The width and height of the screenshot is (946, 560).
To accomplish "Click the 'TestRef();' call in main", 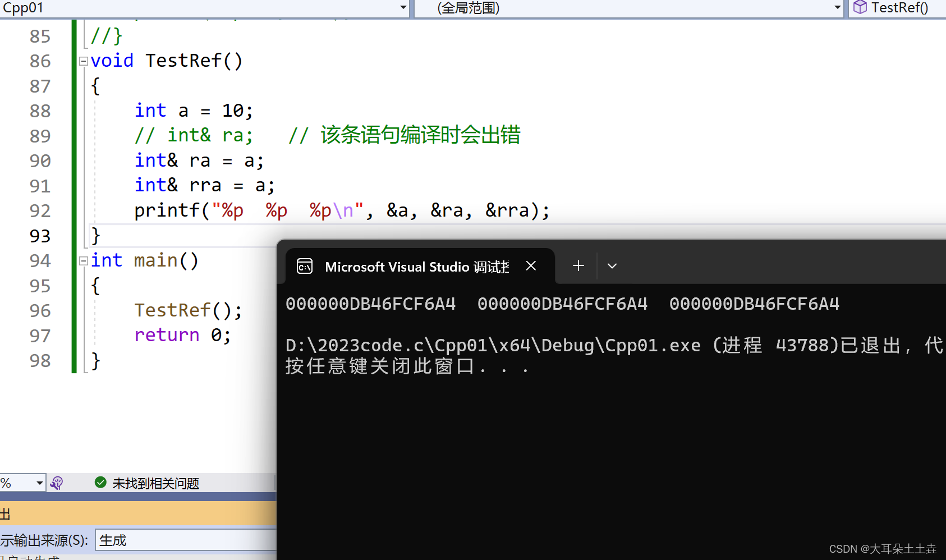I will coord(188,310).
